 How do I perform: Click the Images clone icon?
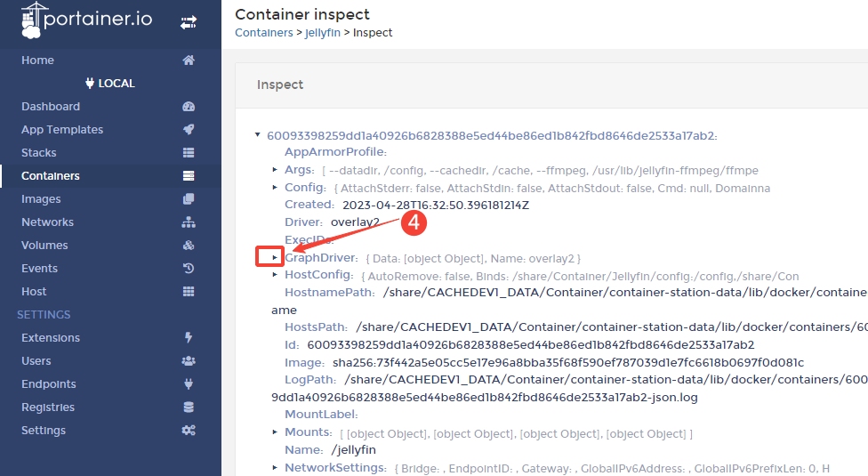coord(189,199)
